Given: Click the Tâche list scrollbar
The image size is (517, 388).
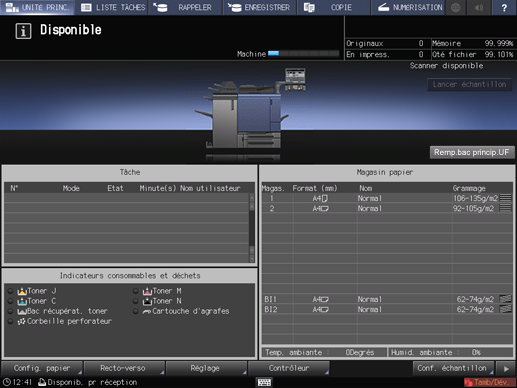Looking at the screenshot, I should [x=252, y=228].
